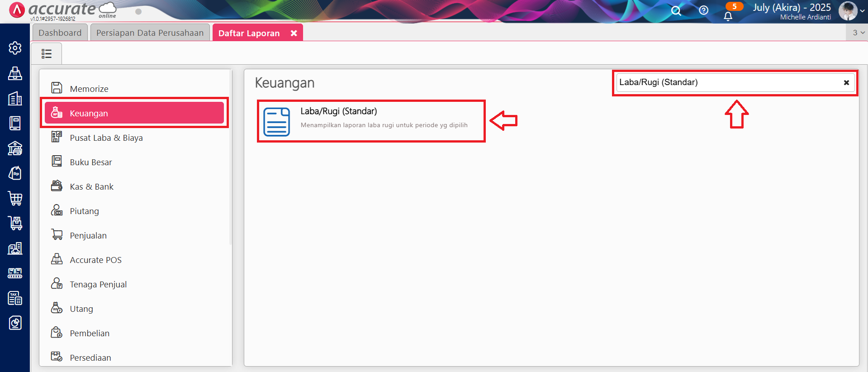Click the Utang money bag icon
The width and height of the screenshot is (868, 372).
point(57,308)
